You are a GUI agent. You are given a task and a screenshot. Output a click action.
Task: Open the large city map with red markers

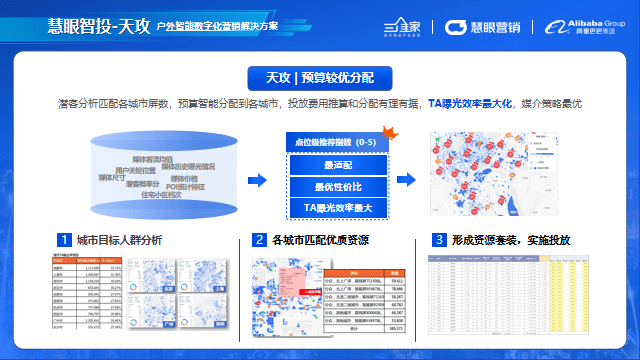[x=494, y=174]
